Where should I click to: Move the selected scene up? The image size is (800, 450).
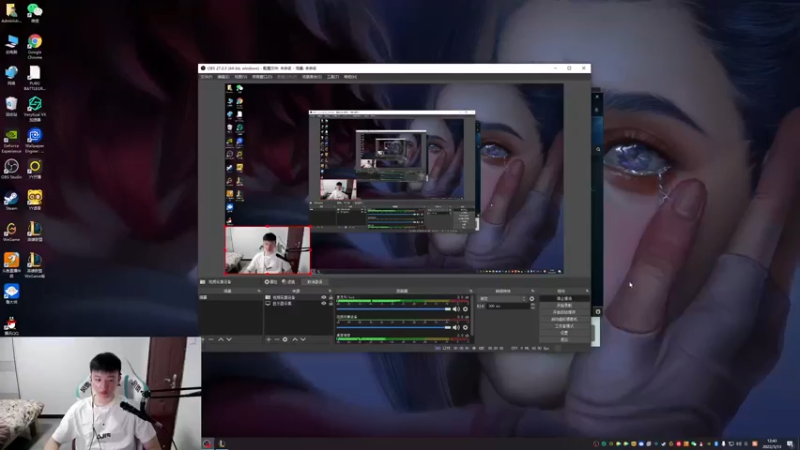(221, 339)
